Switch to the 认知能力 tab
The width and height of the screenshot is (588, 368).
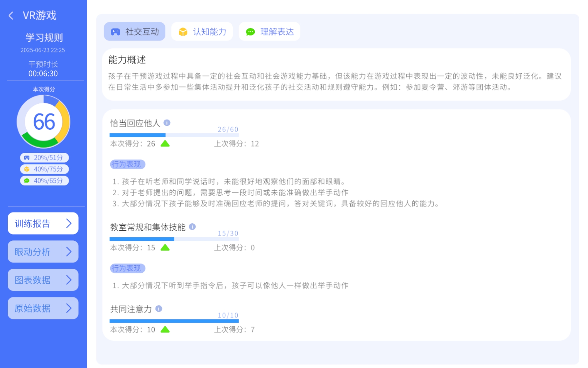coord(202,31)
